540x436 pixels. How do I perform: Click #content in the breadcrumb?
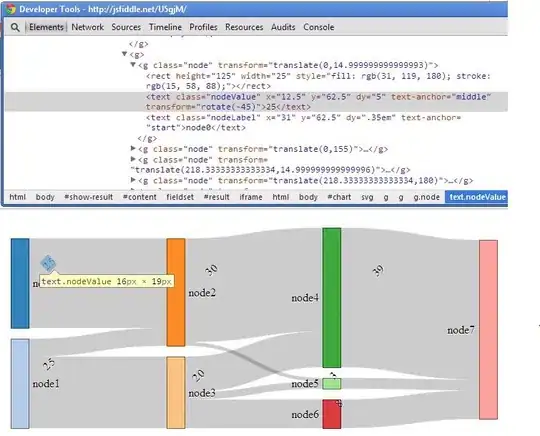[x=139, y=197]
